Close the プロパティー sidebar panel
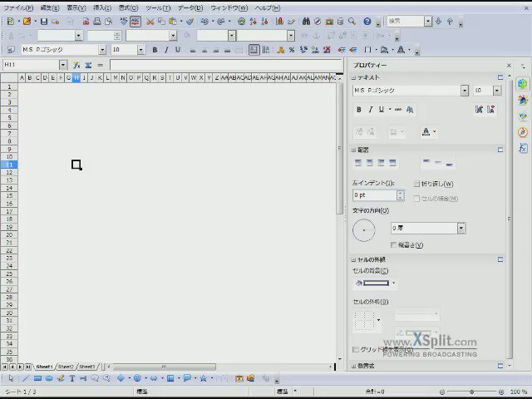 pos(509,65)
